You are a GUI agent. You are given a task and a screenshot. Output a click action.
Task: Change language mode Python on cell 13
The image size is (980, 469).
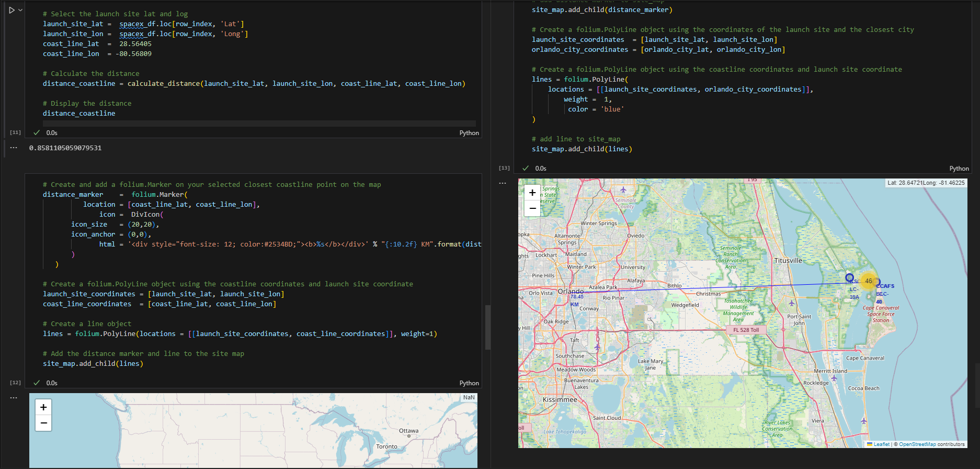[x=959, y=169]
